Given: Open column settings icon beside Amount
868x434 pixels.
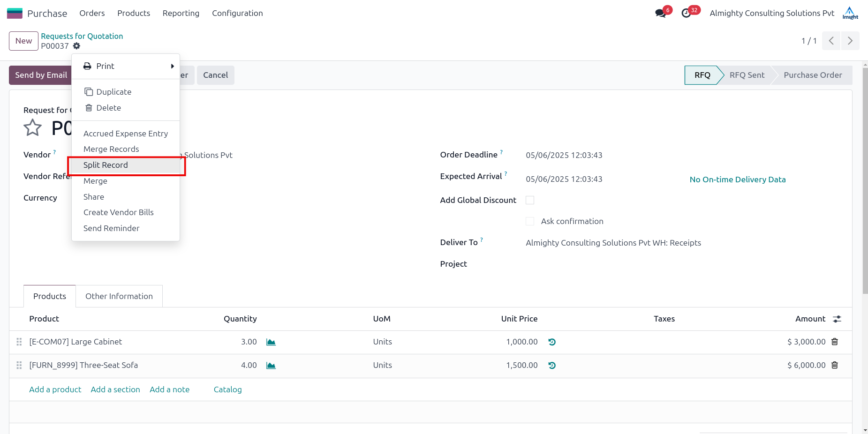Looking at the screenshot, I should pyautogui.click(x=837, y=319).
